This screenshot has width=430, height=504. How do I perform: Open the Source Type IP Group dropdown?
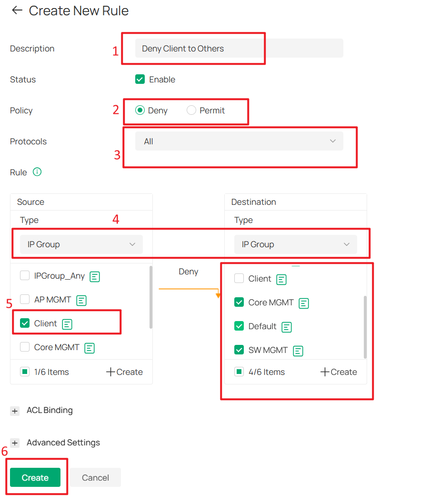click(81, 244)
